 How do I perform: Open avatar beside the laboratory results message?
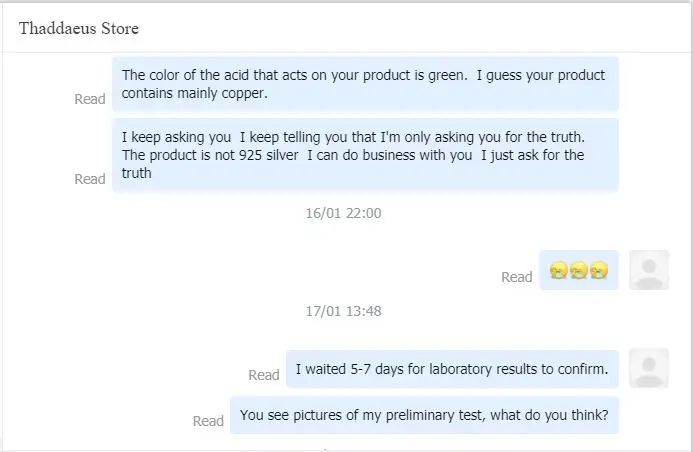click(x=649, y=368)
